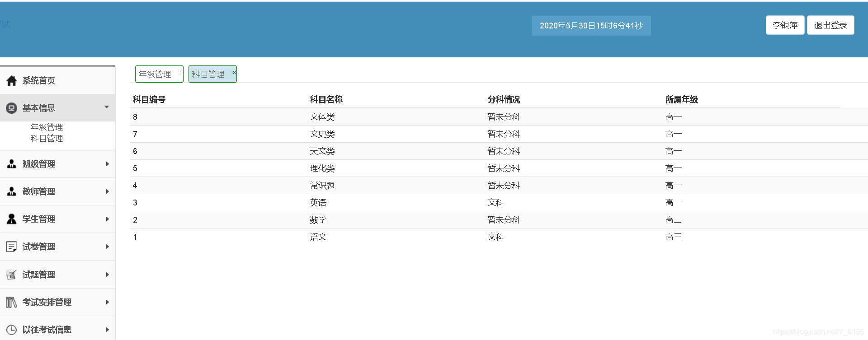Expand the 班级管理 arrow
The height and width of the screenshot is (340, 868).
[107, 164]
